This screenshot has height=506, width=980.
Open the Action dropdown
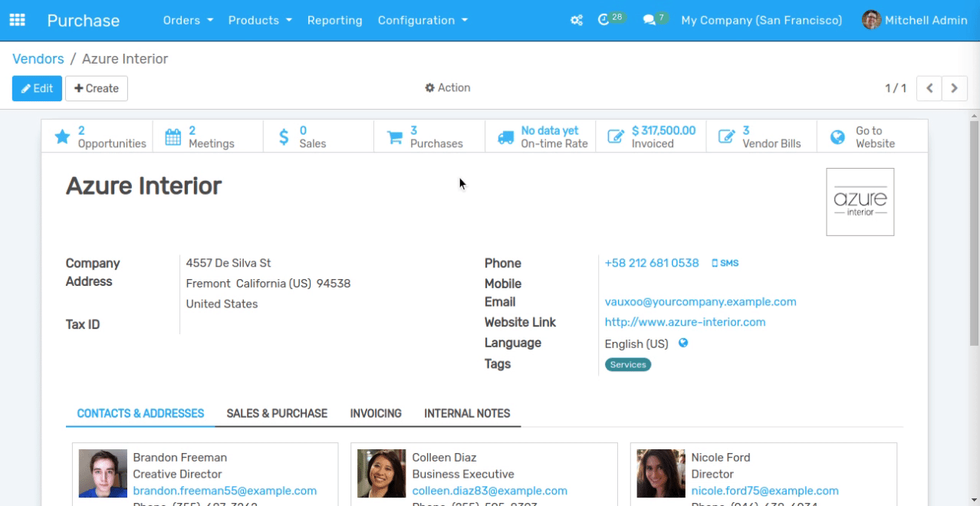(x=448, y=88)
